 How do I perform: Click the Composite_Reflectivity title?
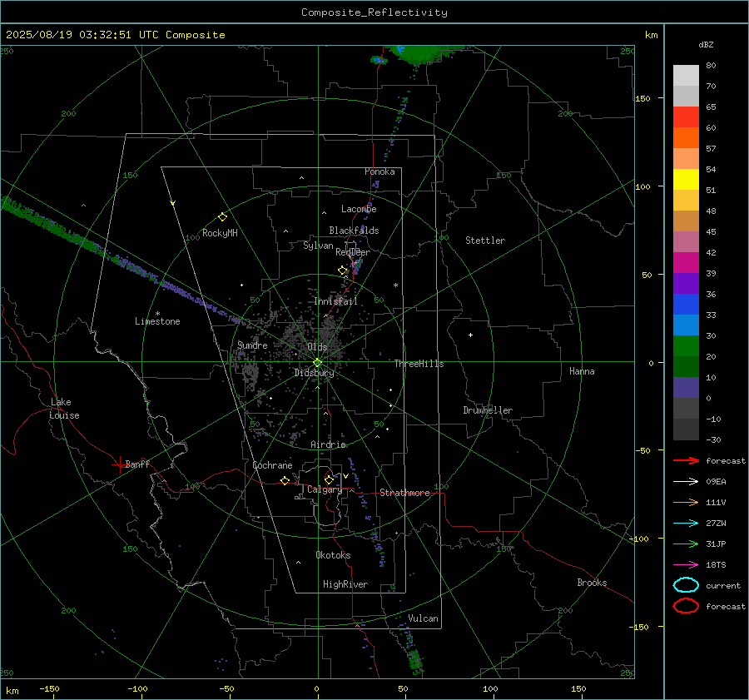pyautogui.click(x=374, y=12)
